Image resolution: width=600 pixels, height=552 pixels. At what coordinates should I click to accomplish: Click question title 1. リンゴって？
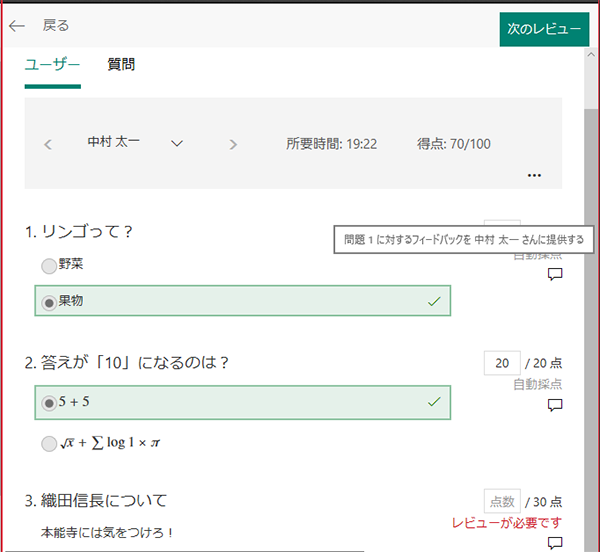point(79,232)
